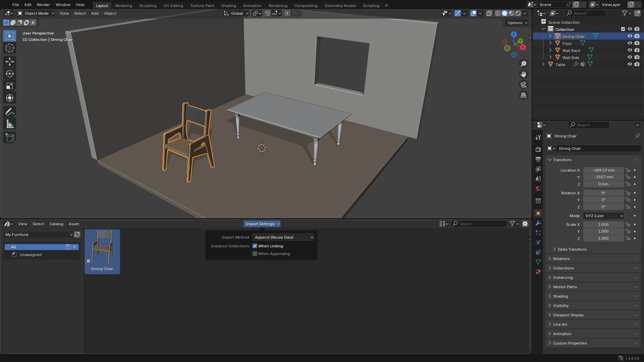The width and height of the screenshot is (644, 362).
Task: Click the red X axis gizmo ball
Action: pyautogui.click(x=523, y=47)
